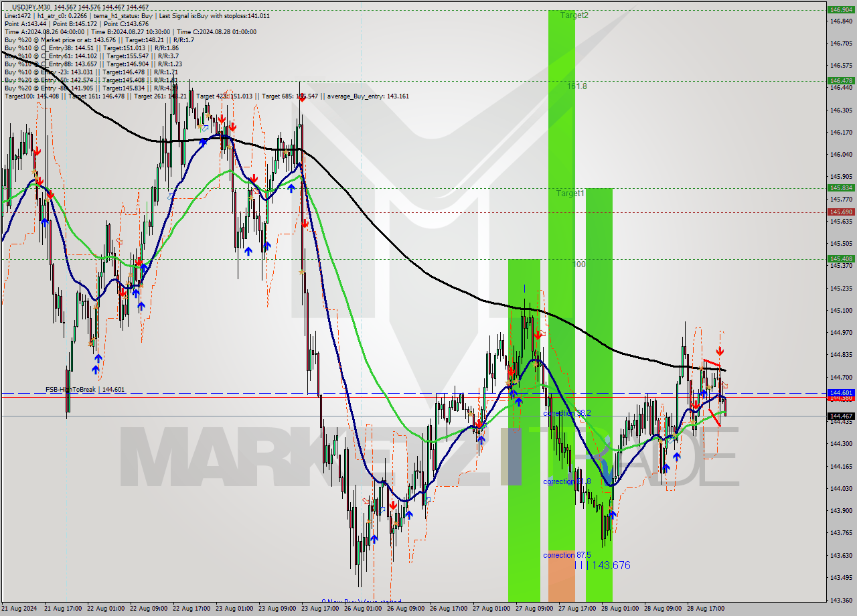Screen dimensions: 857x616
Task: Click the 23 Aug 17:00 time label
Action: (x=320, y=609)
